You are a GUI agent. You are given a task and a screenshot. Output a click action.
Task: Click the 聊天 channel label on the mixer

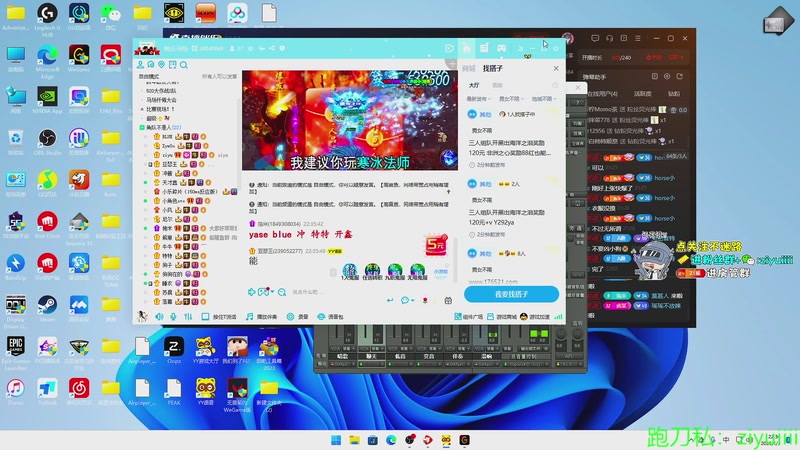[371, 356]
